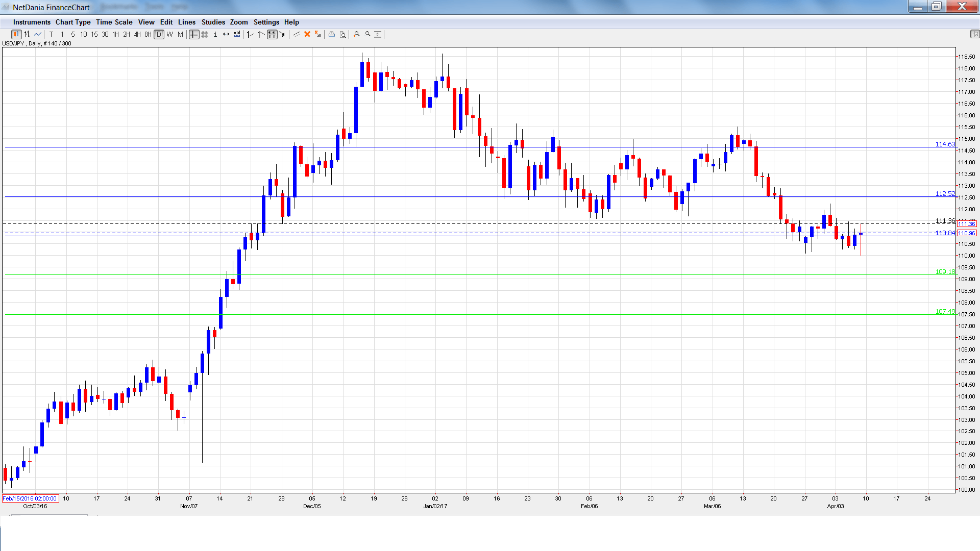Select the 1H time scale
Screen dimensions: 980x551
(116, 34)
